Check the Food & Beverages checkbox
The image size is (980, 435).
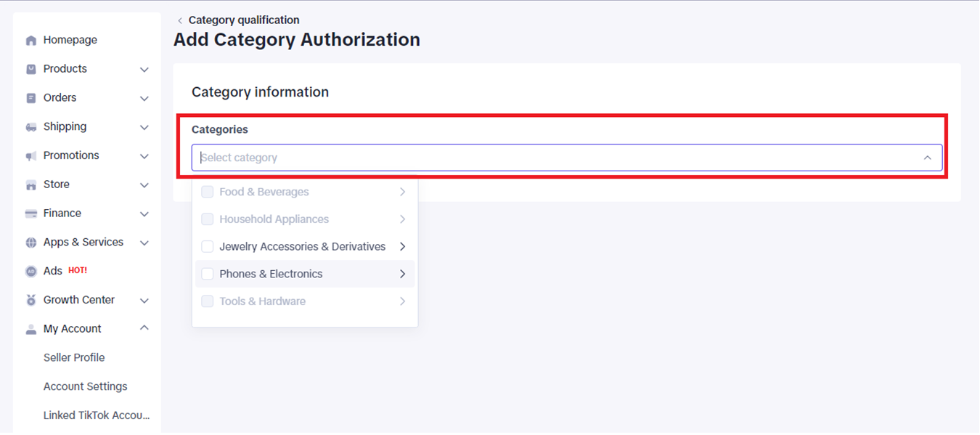(208, 192)
